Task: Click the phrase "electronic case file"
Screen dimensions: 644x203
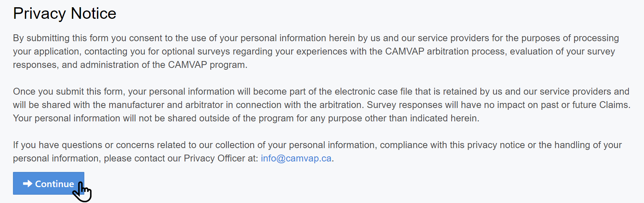Action: 373,91
